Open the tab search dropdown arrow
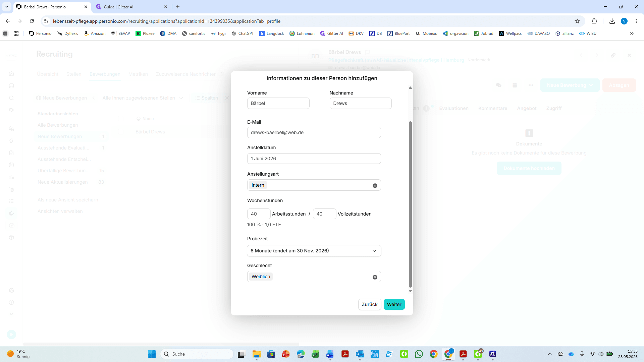644x362 pixels. click(x=7, y=7)
